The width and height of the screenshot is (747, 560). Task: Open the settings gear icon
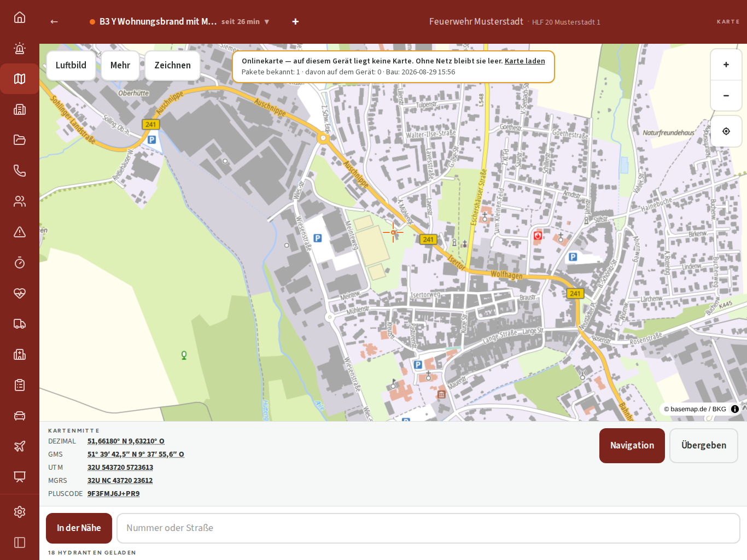click(20, 512)
